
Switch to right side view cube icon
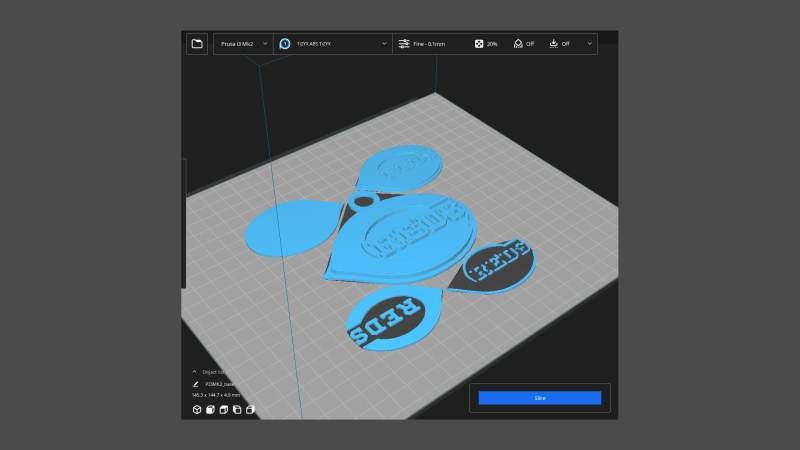click(x=250, y=410)
